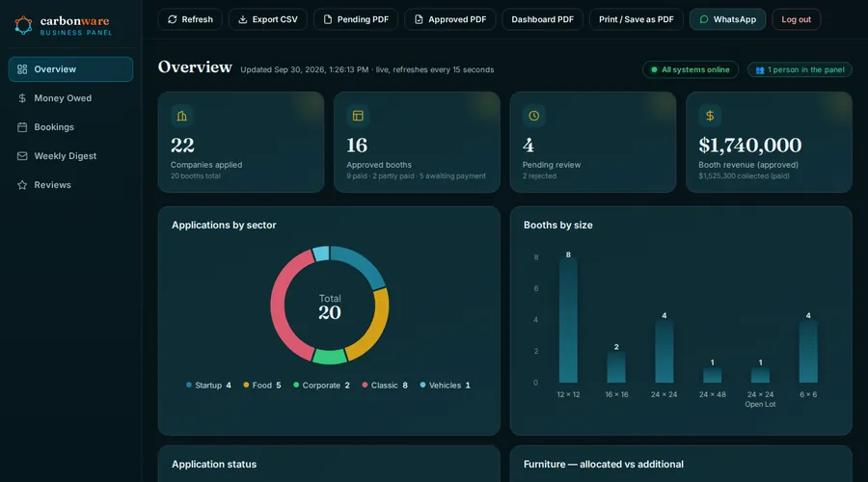Download the Pending PDF report
This screenshot has height=482, width=868.
pyautogui.click(x=356, y=19)
